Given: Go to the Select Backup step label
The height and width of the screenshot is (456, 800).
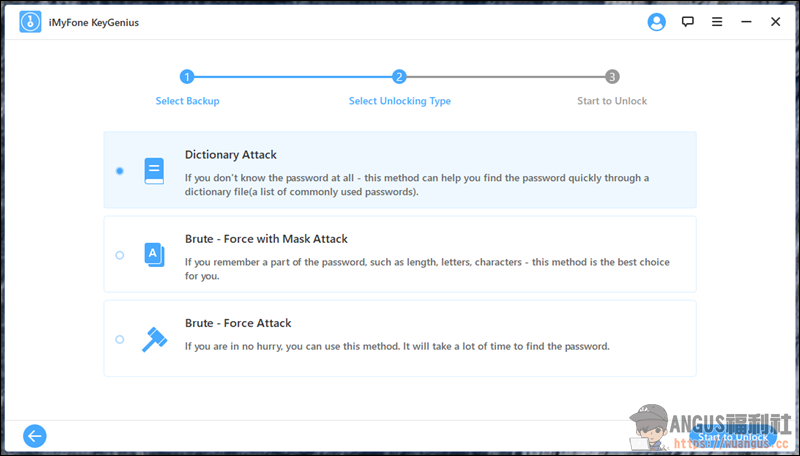Looking at the screenshot, I should coord(187,101).
